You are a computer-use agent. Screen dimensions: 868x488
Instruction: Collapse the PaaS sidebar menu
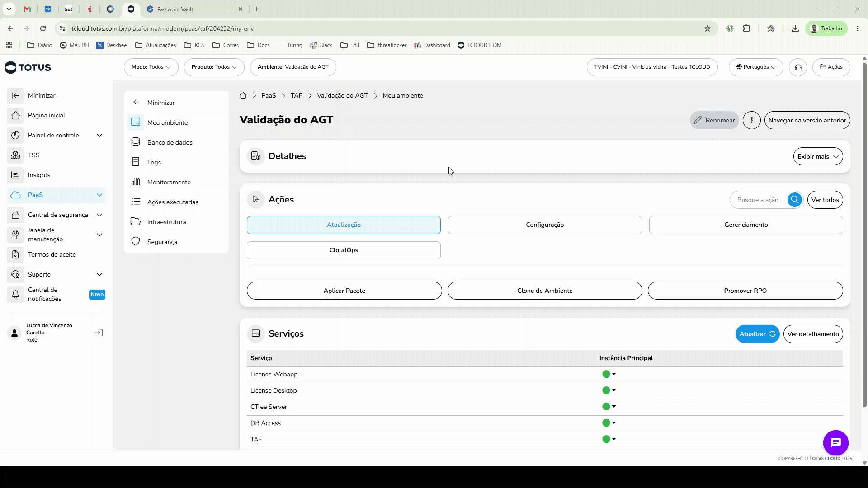(x=99, y=195)
